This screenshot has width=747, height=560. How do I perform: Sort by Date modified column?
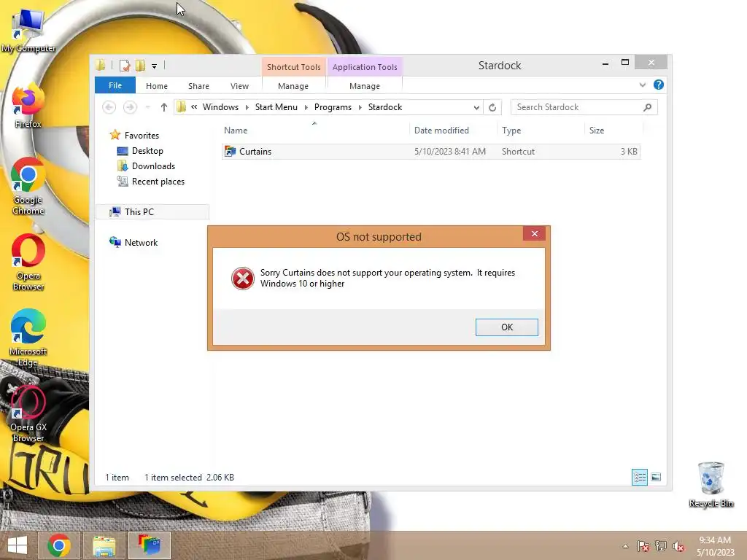point(441,131)
